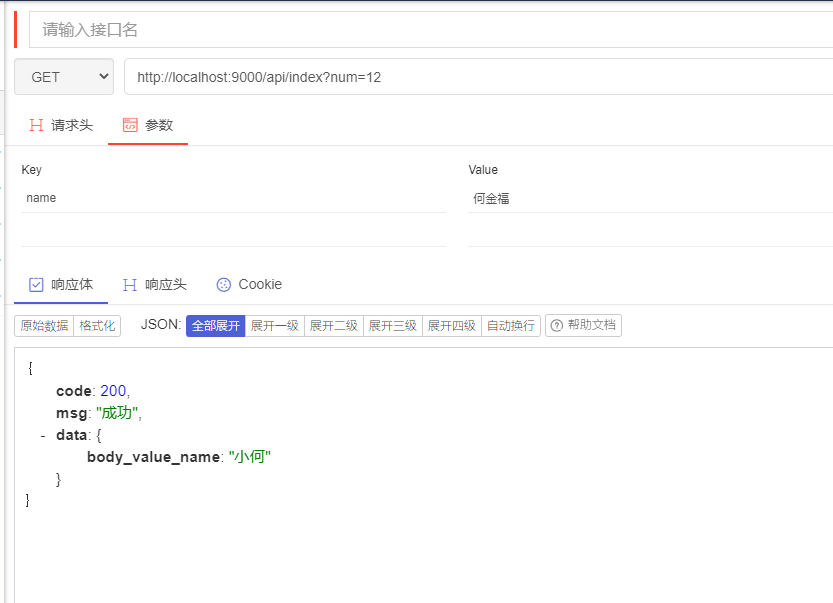Open the GET request method dropdown
The image size is (833, 603).
click(64, 77)
